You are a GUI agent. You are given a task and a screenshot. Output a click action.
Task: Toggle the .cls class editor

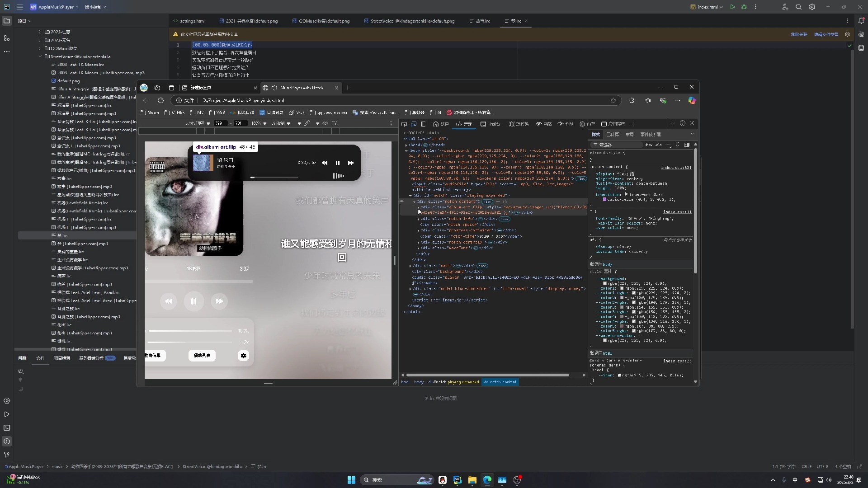pyautogui.click(x=659, y=145)
